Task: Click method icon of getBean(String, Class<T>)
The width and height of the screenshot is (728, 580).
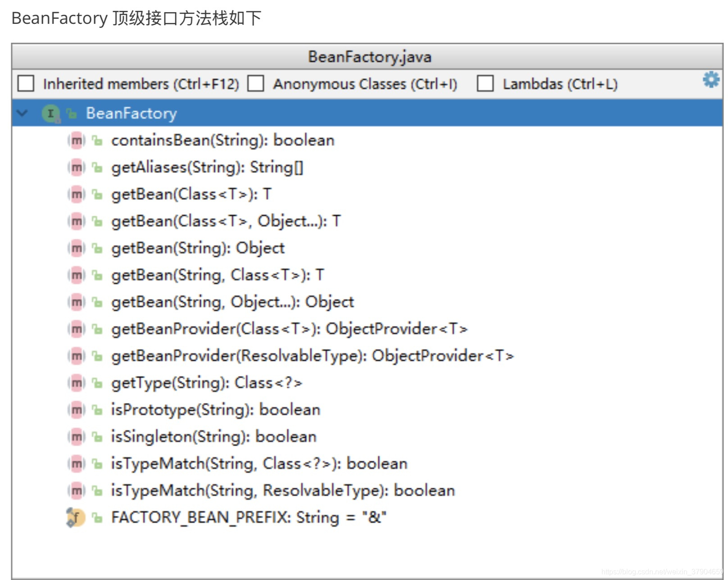Action: tap(76, 275)
